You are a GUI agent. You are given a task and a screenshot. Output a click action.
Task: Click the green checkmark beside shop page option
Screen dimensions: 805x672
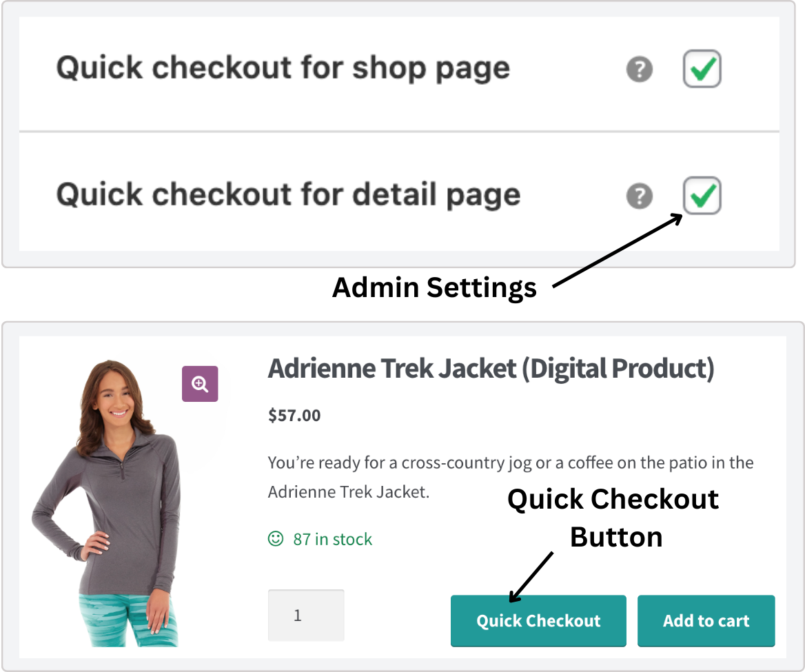point(702,69)
